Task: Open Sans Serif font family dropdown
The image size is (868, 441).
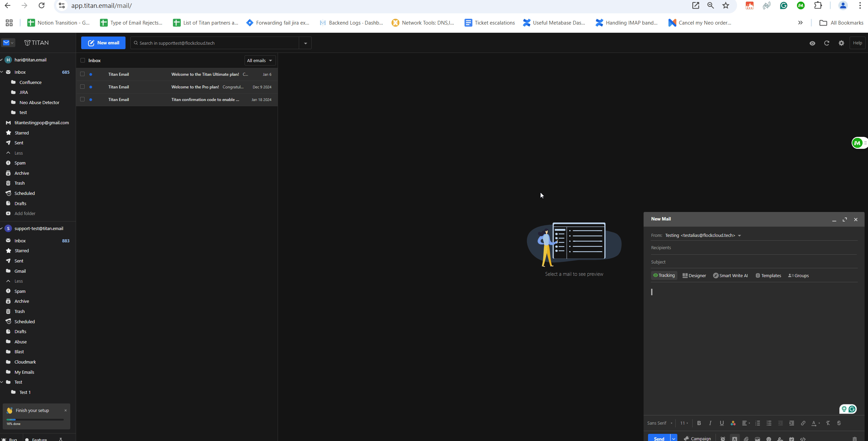Action: 660,423
